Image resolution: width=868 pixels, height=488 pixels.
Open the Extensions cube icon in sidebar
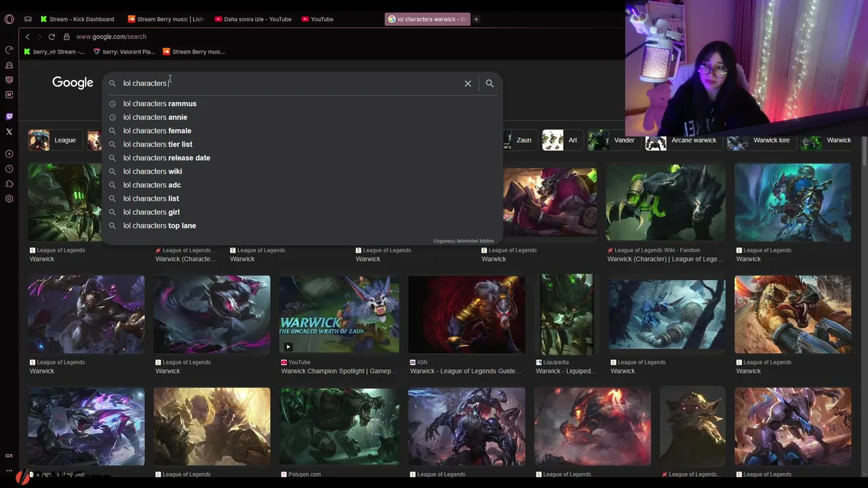(x=9, y=184)
